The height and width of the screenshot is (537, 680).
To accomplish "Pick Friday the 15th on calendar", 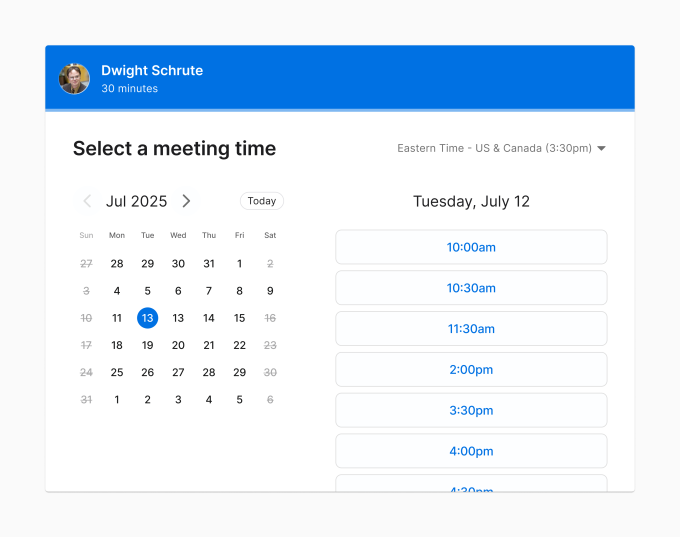I will click(239, 318).
